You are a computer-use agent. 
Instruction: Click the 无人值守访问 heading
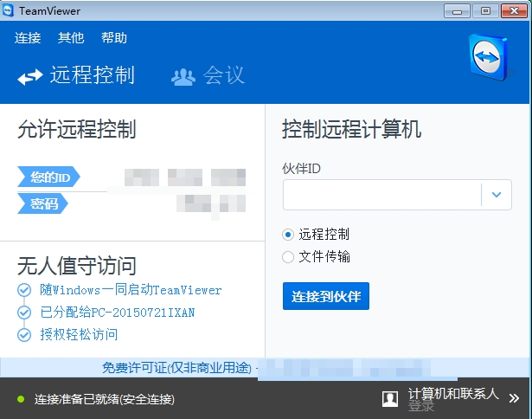(77, 266)
